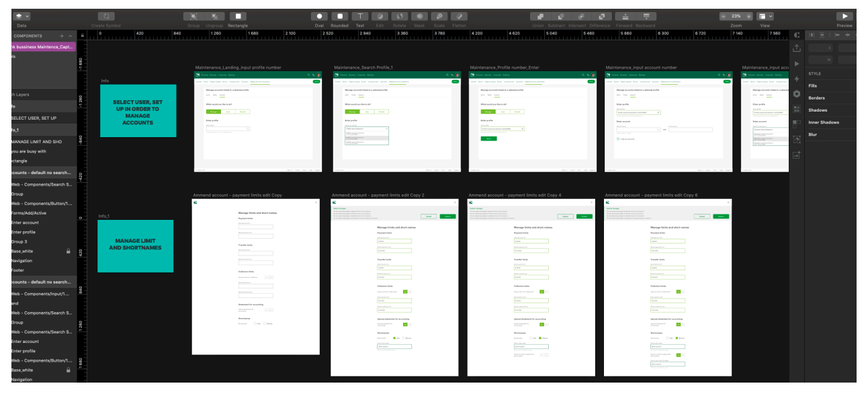Open the View dropdown menu

[x=765, y=16]
